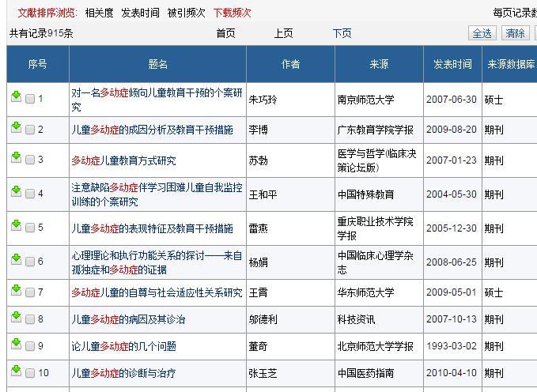Screen dimensions: 537x392
Task: Open article 儿童多动症的诊断与治疗
Action: [123, 373]
